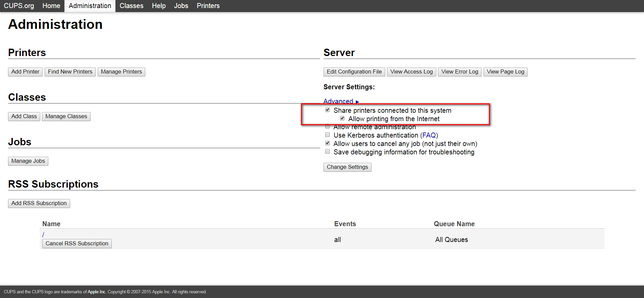Switch to the Jobs tab
The image size is (644, 298).
(181, 6)
